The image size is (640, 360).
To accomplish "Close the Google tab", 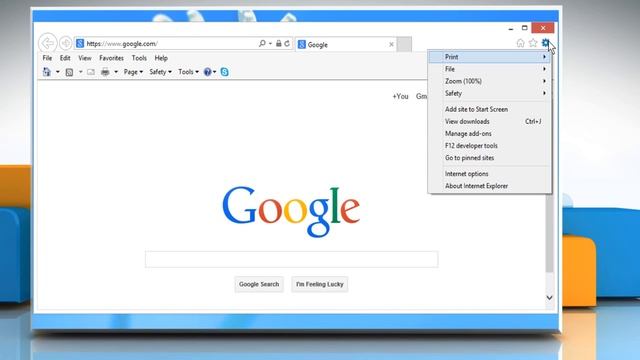I will [391, 44].
